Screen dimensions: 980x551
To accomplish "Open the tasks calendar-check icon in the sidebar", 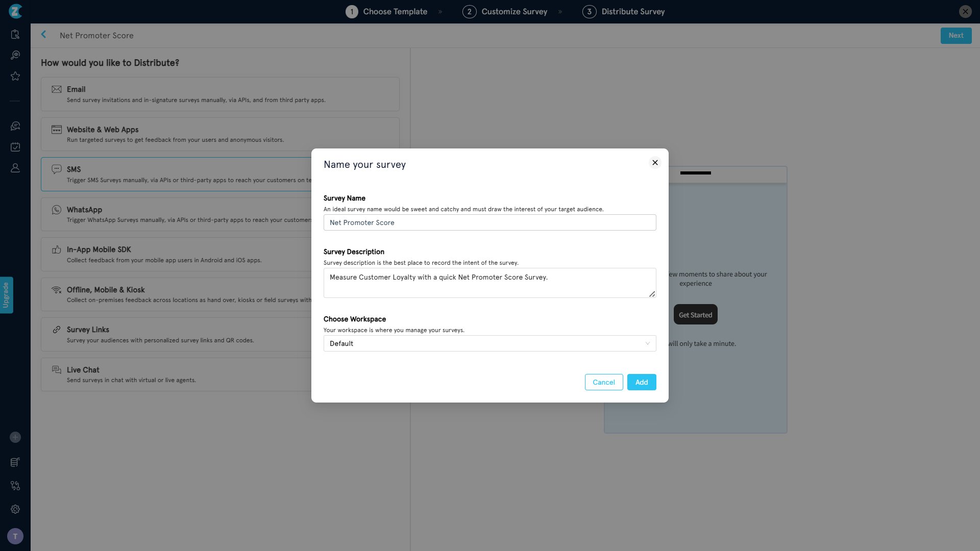I will click(x=15, y=147).
